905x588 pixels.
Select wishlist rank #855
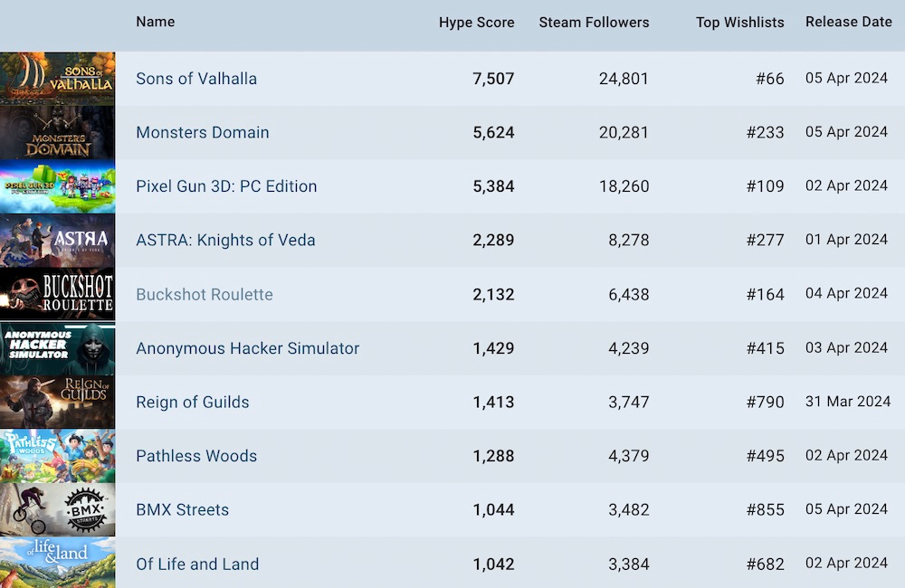click(x=766, y=509)
